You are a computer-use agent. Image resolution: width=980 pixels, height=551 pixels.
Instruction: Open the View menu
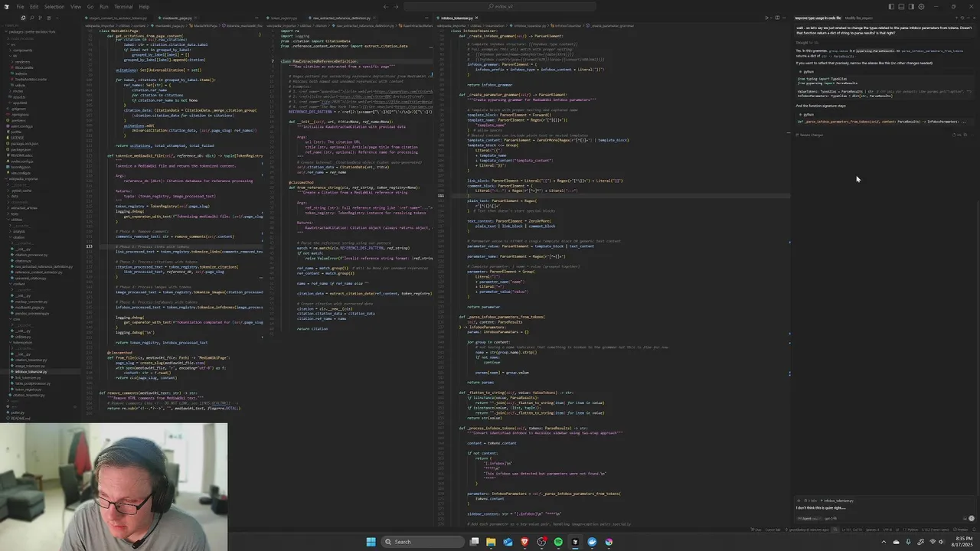[x=76, y=7]
